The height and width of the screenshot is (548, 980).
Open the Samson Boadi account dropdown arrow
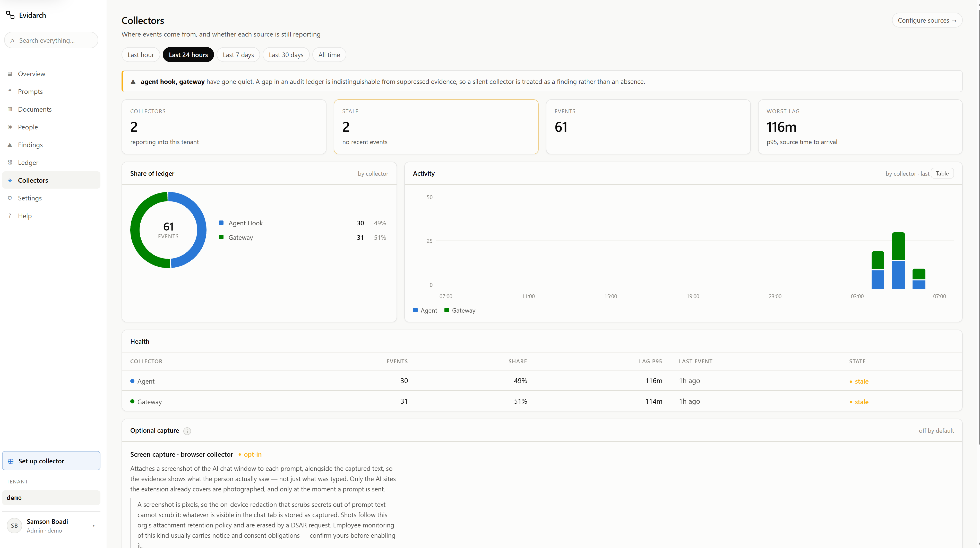(x=93, y=526)
